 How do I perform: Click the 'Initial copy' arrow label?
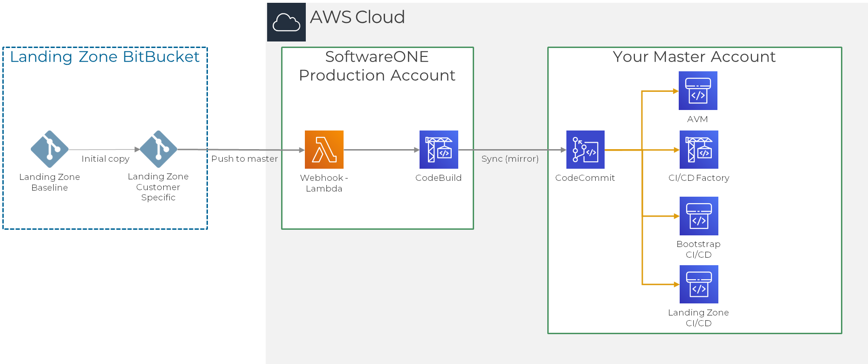[x=105, y=159]
